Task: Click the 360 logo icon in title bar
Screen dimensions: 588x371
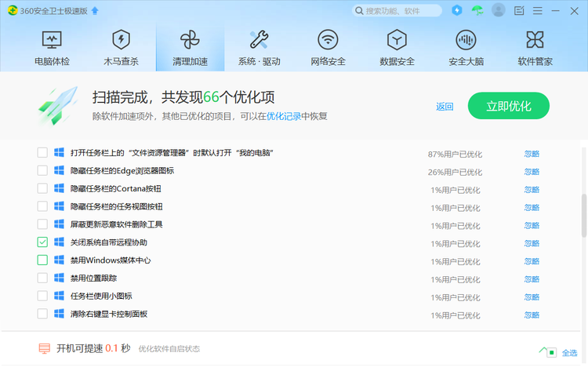Action: pyautogui.click(x=13, y=10)
